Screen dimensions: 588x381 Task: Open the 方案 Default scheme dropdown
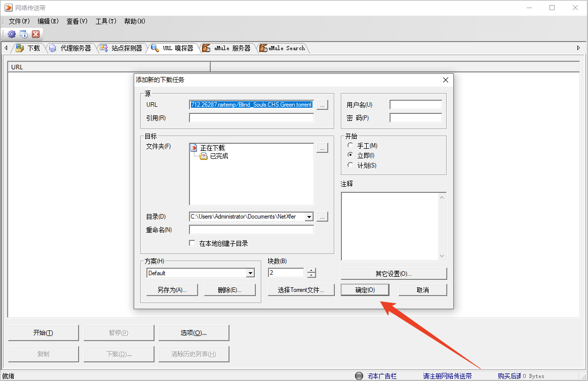pyautogui.click(x=250, y=273)
